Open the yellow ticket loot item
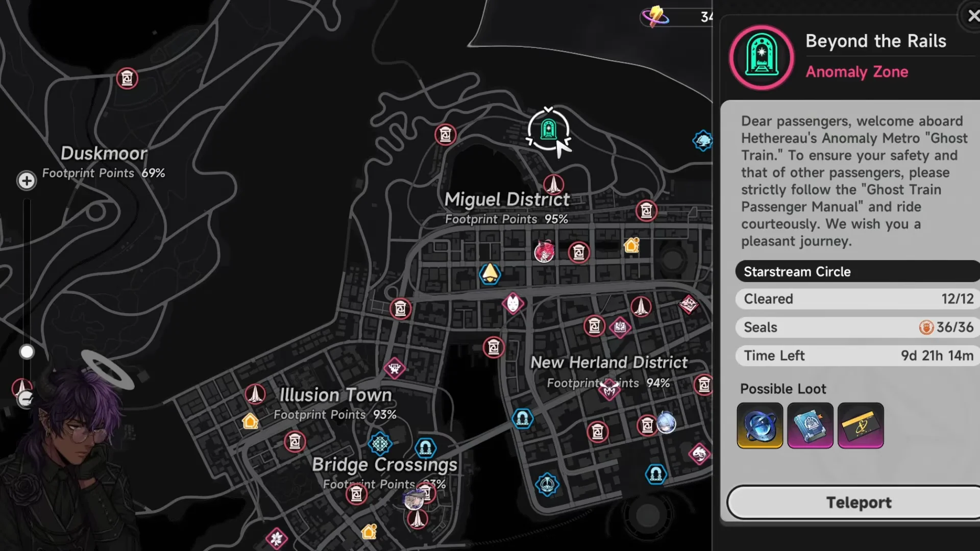This screenshot has width=980, height=551. (861, 425)
